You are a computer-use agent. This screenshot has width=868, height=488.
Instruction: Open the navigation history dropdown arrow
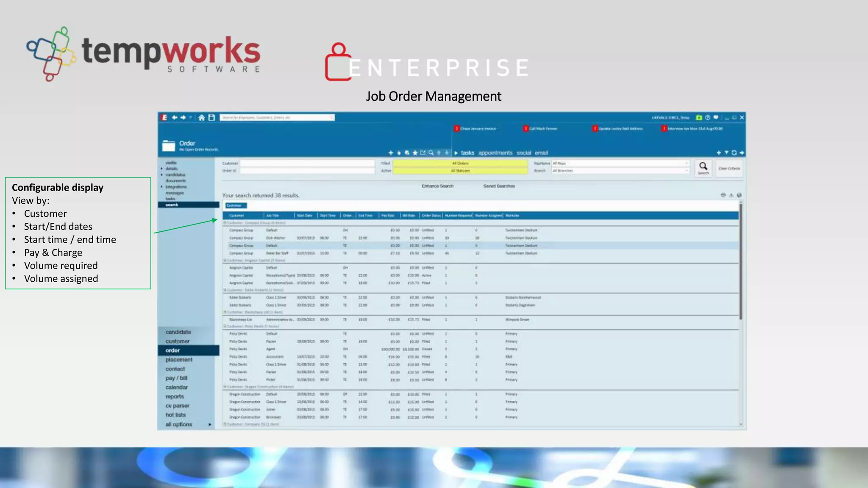pos(191,117)
